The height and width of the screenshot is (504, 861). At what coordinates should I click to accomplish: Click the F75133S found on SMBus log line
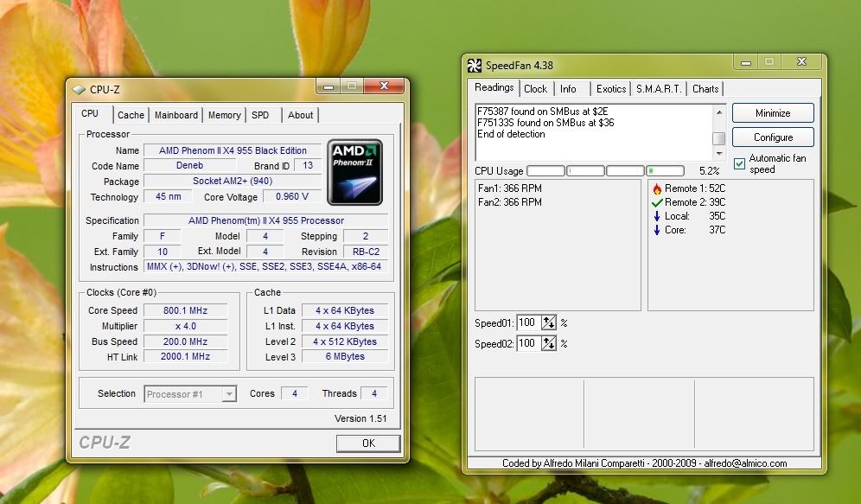pyautogui.click(x=545, y=123)
